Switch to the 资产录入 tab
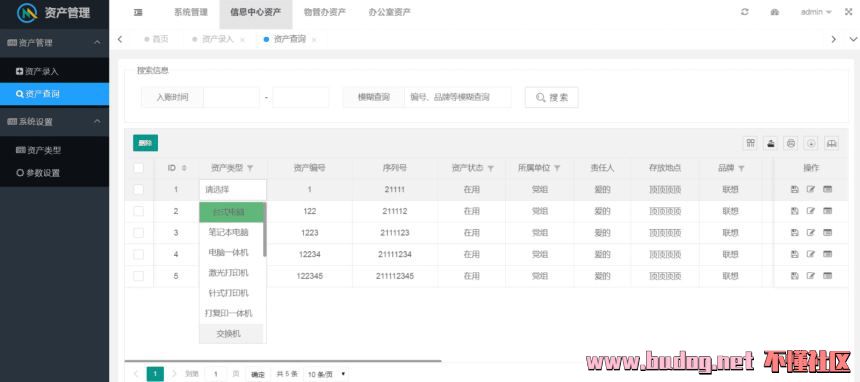Viewport: 860px width, 382px height. tap(218, 39)
